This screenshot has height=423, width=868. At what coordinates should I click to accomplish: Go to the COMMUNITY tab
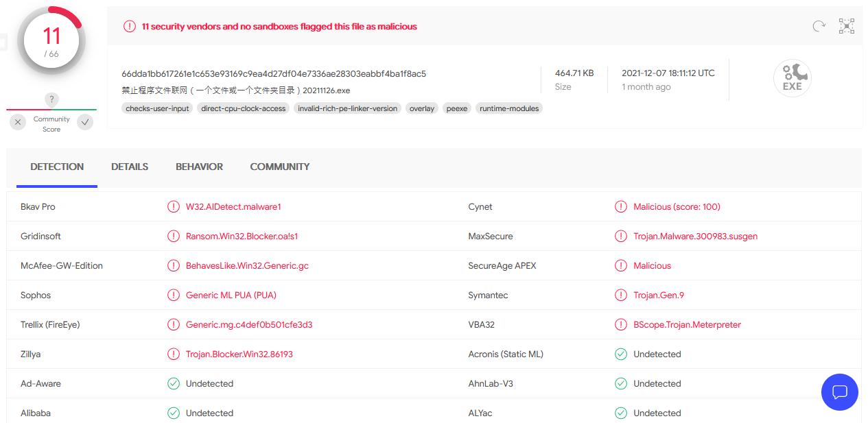[x=280, y=167]
